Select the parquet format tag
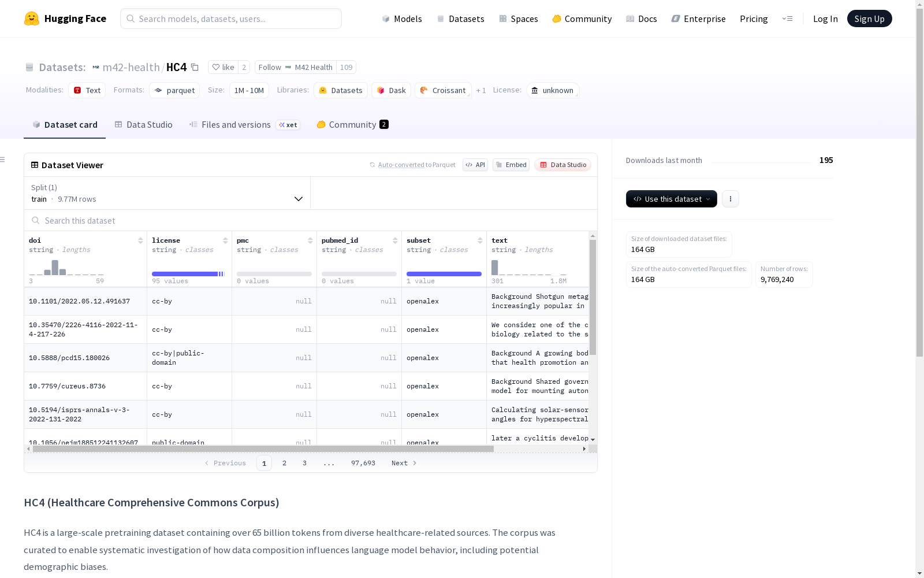The width and height of the screenshot is (924, 578). (x=174, y=90)
